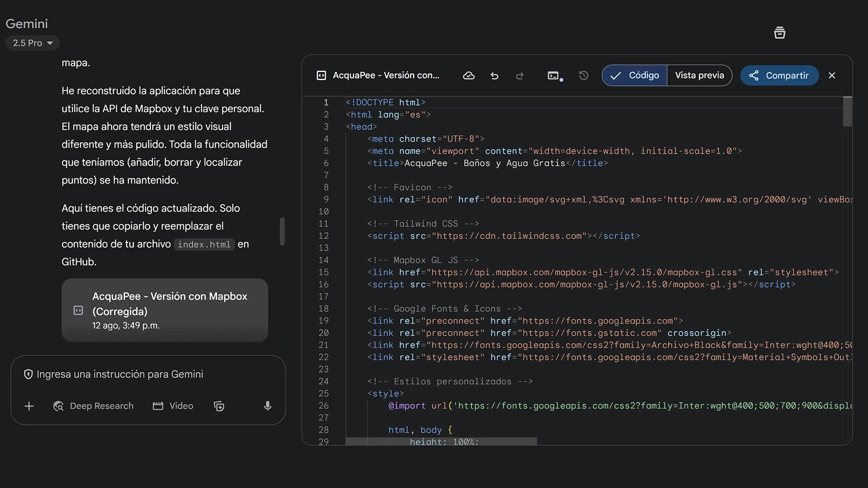Screen dimensions: 868x488
Task: Close the code canvas panel
Action: click(x=832, y=75)
